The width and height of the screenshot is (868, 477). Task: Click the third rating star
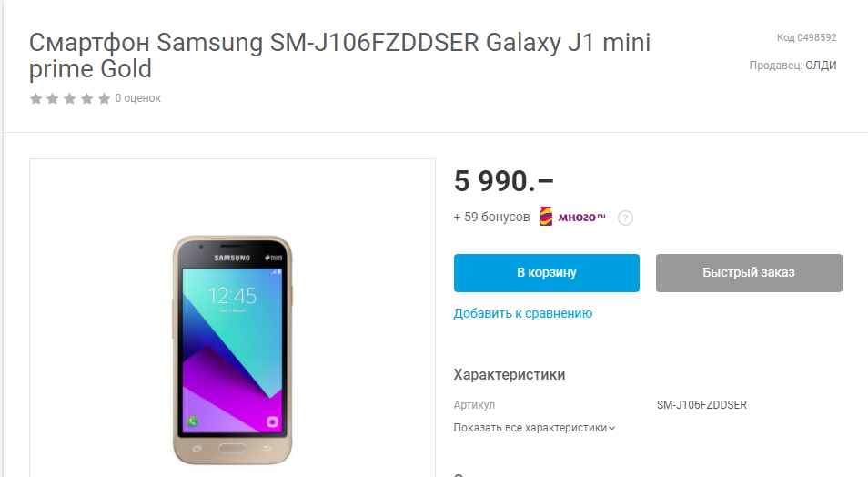tap(70, 98)
